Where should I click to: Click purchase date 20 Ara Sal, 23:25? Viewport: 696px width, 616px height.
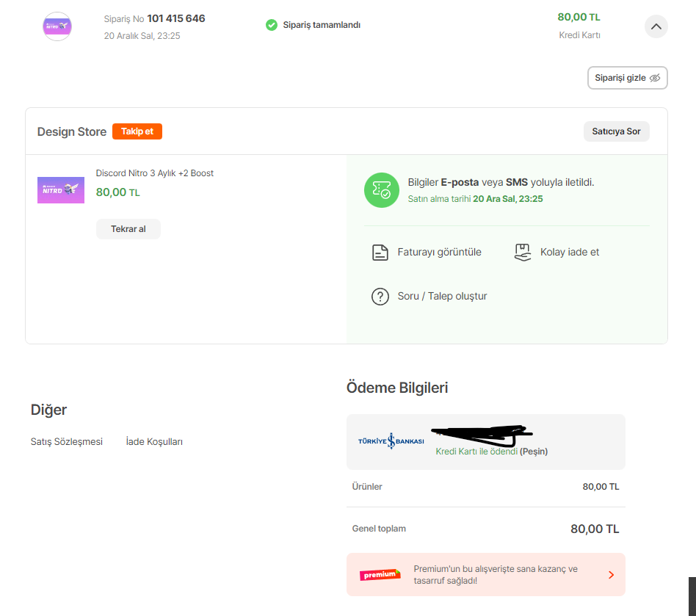(507, 199)
